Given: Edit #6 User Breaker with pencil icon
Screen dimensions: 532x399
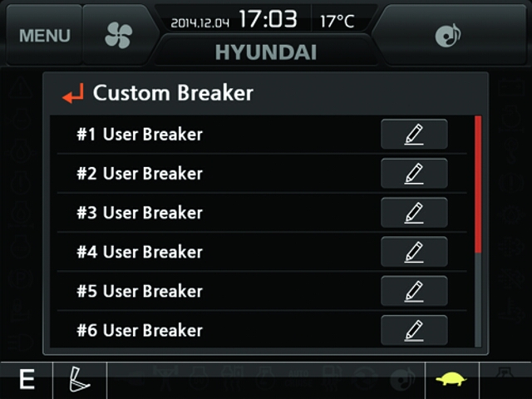Looking at the screenshot, I should point(414,330).
